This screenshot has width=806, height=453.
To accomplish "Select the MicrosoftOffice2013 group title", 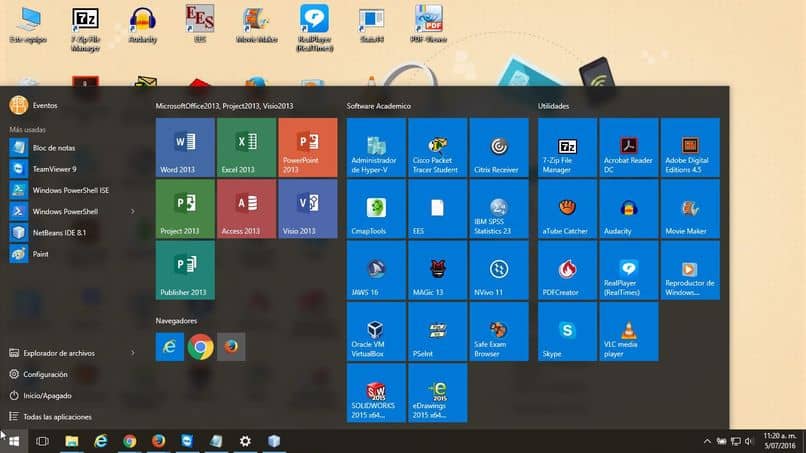I will click(224, 106).
